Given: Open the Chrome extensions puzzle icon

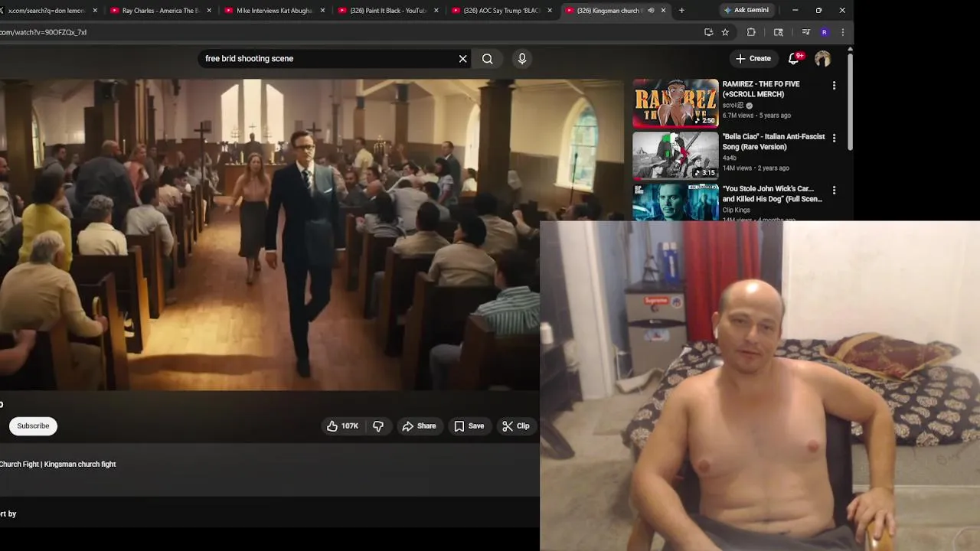Looking at the screenshot, I should pyautogui.click(x=751, y=32).
